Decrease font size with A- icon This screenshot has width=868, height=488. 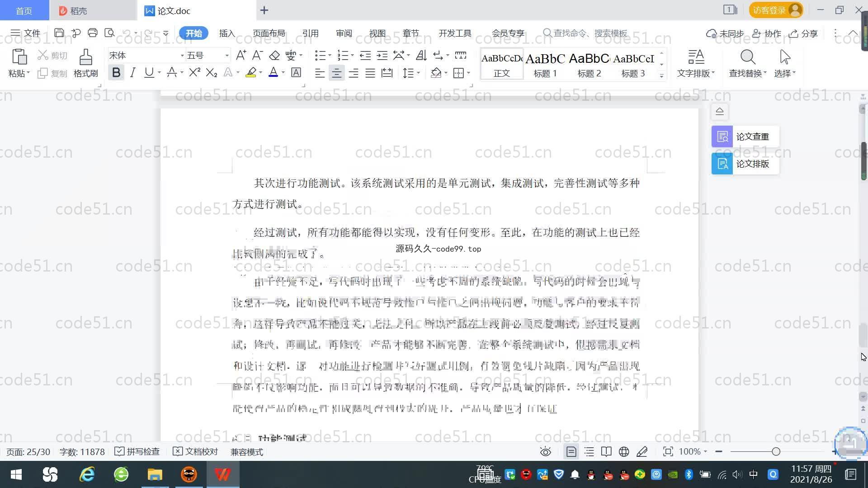click(x=257, y=55)
